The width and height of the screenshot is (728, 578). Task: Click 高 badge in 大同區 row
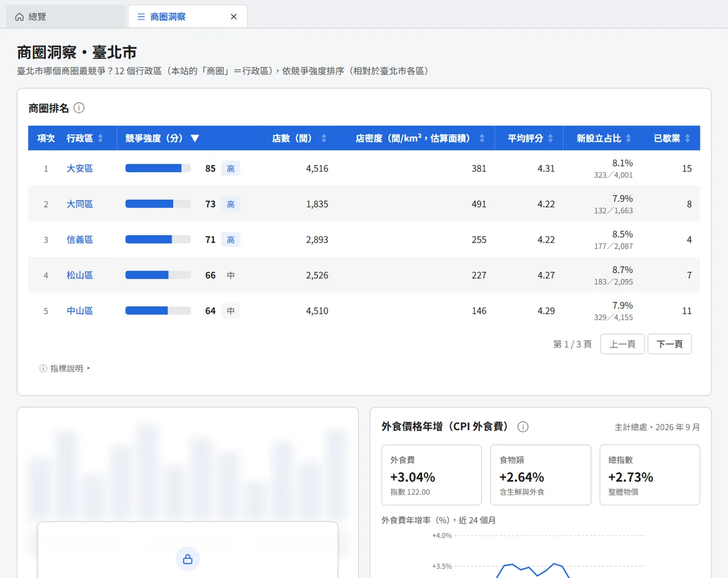(231, 204)
